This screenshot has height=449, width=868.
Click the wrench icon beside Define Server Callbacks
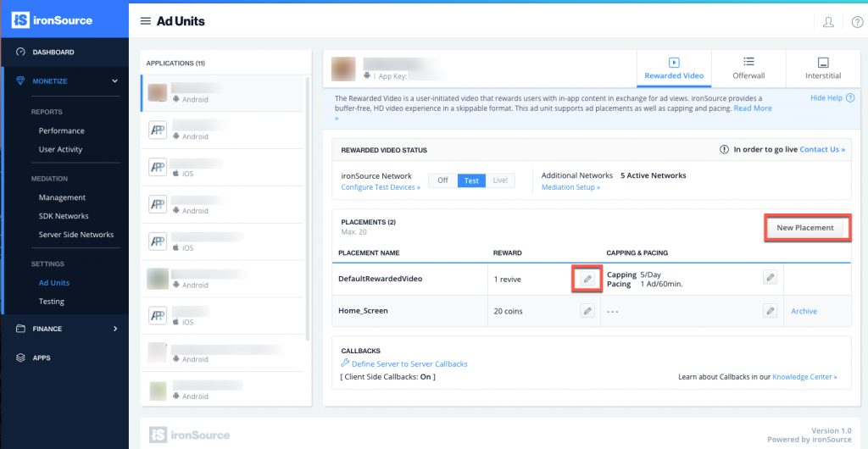(345, 363)
